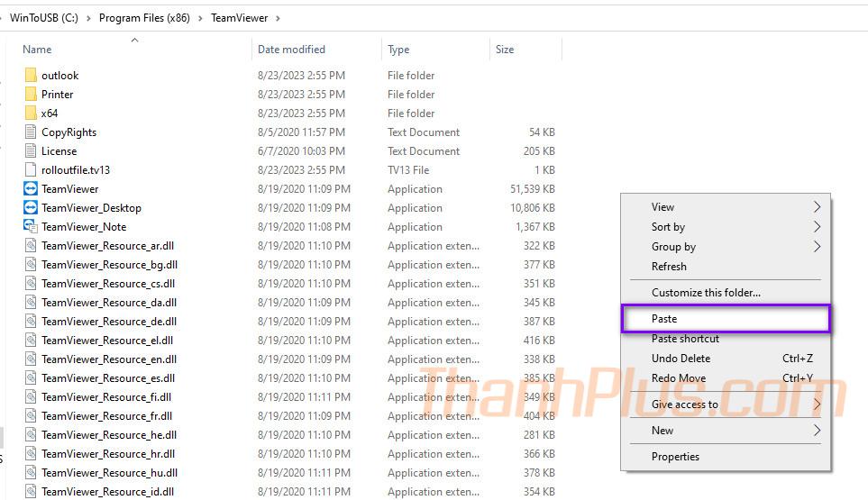Navigate to WinToUSB (C:) in the address bar
Image resolution: width=868 pixels, height=500 pixels.
tap(45, 18)
